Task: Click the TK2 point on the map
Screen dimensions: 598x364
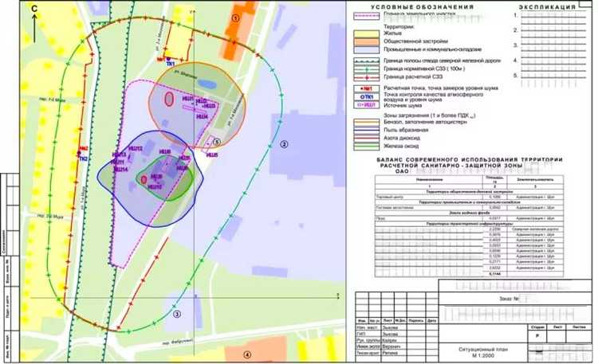Action: [x=82, y=159]
